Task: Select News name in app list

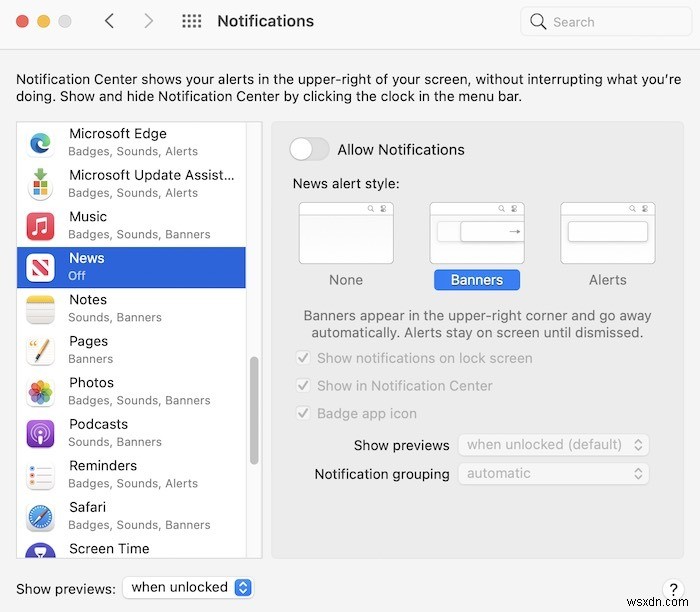Action: coord(87,258)
